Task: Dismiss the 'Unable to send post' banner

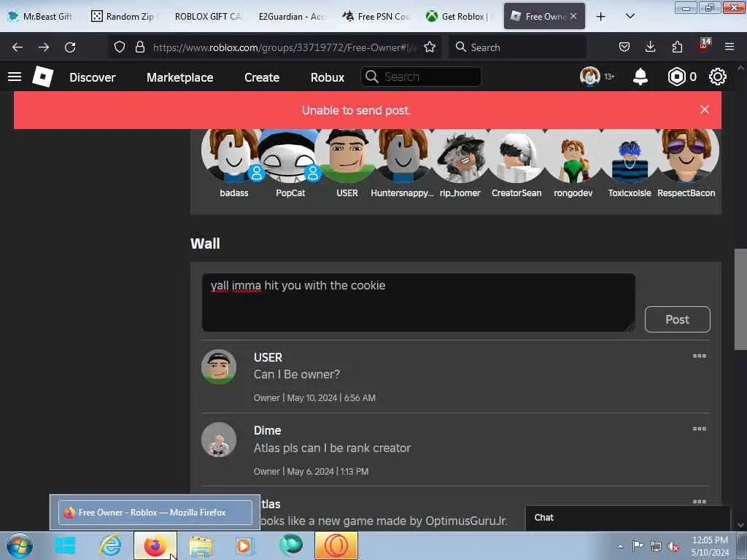Action: click(x=705, y=109)
